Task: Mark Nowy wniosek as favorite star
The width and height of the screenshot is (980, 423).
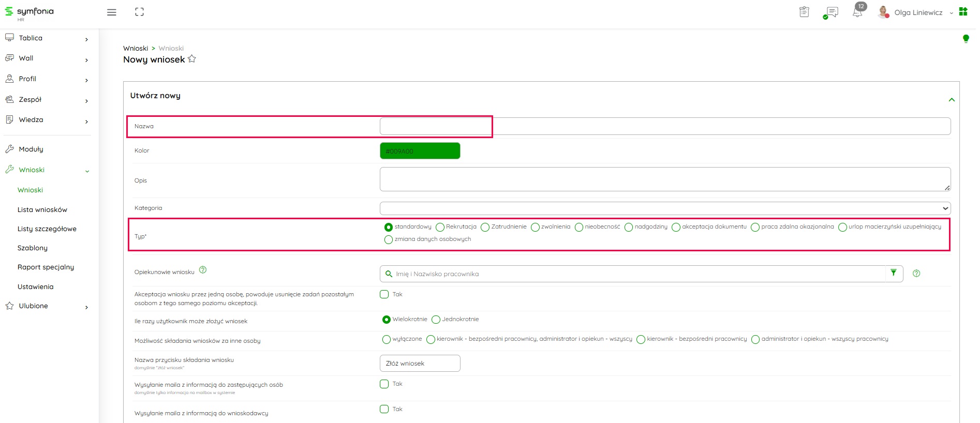Action: point(192,59)
